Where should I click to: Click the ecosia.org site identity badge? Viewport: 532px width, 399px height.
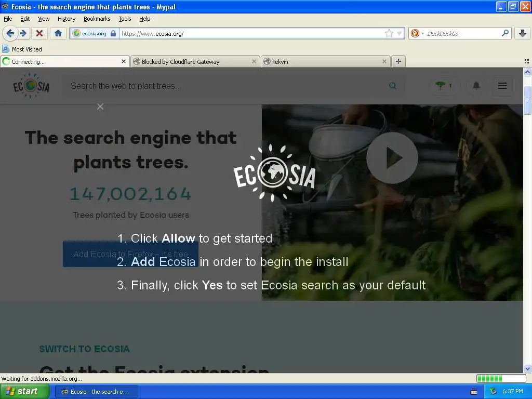[94, 34]
